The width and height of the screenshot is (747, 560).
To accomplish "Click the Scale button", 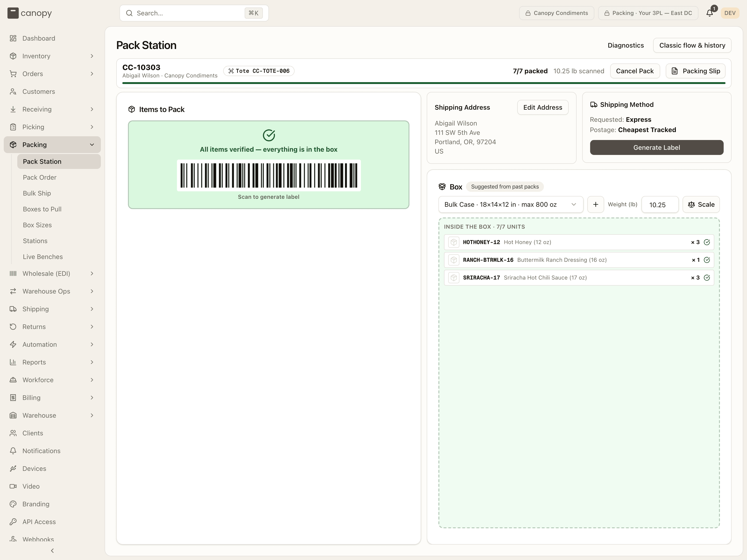I will tap(701, 205).
